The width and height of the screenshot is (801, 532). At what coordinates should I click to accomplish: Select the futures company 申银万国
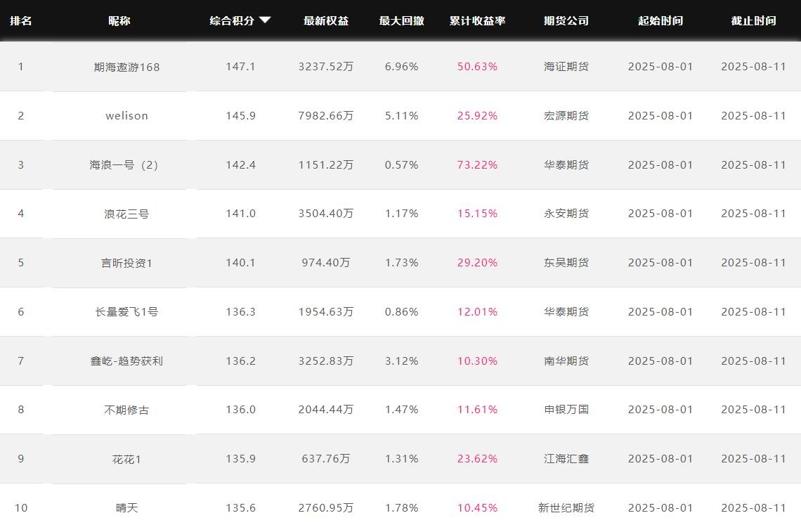click(x=566, y=409)
